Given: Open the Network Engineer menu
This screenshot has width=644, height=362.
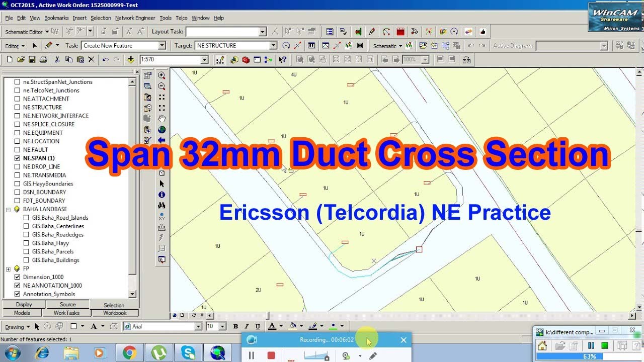Looking at the screenshot, I should click(x=135, y=18).
